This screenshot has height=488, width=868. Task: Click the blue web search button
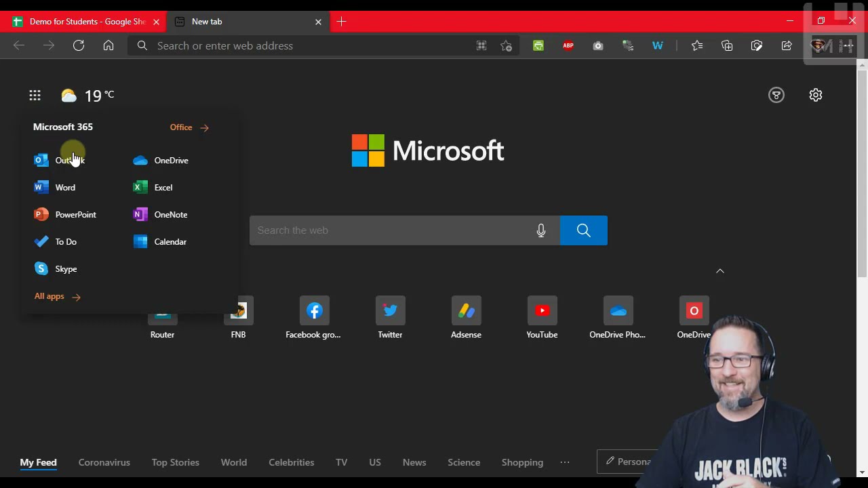(584, 230)
